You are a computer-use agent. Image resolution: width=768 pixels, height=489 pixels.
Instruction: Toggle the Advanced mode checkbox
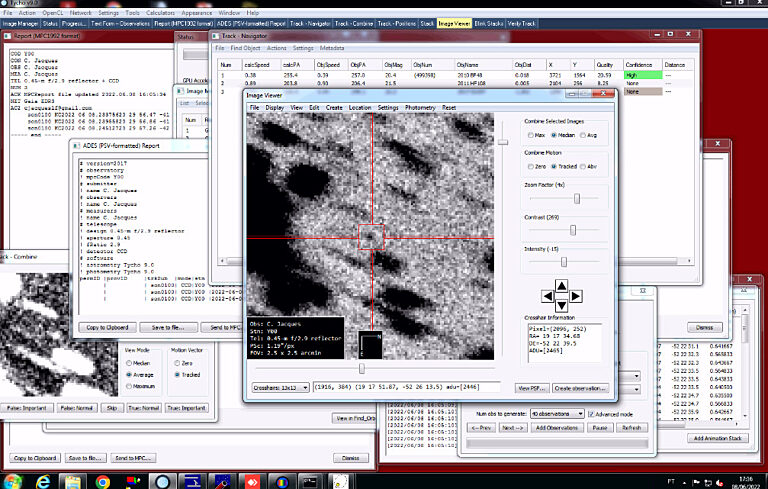(x=591, y=414)
